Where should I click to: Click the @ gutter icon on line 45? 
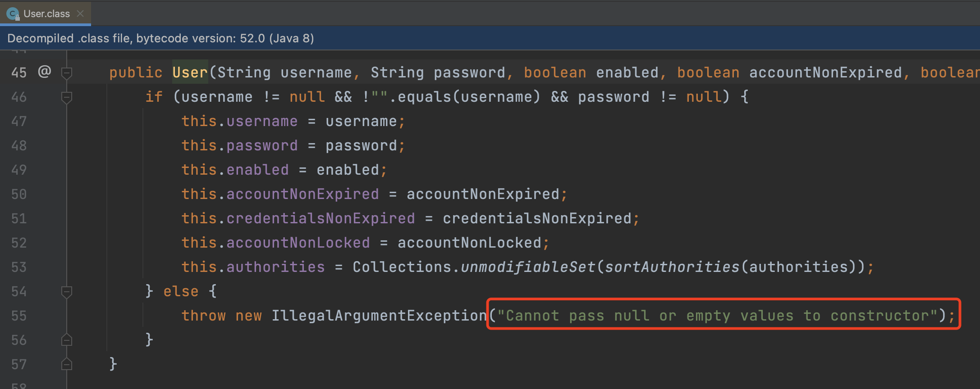tap(44, 72)
